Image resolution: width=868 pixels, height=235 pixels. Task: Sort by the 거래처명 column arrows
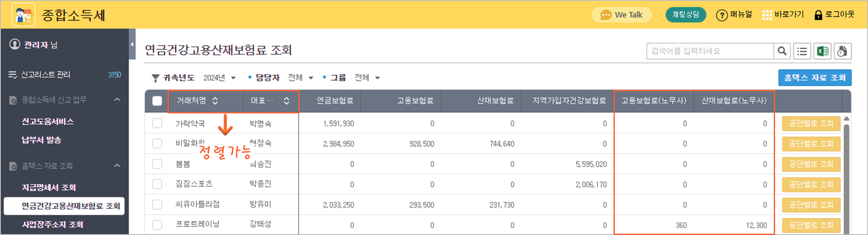[215, 101]
